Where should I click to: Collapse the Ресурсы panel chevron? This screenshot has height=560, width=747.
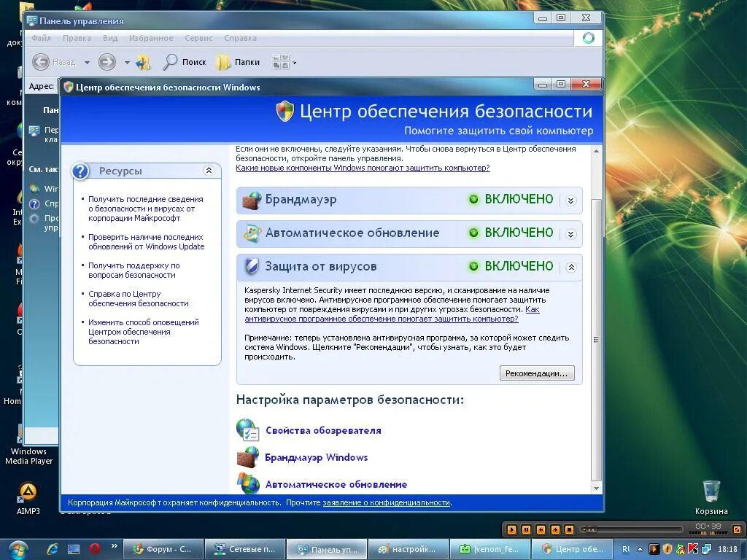pyautogui.click(x=209, y=171)
